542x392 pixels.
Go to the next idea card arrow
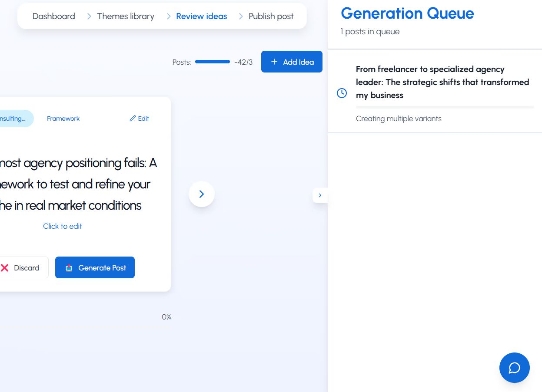coord(202,194)
